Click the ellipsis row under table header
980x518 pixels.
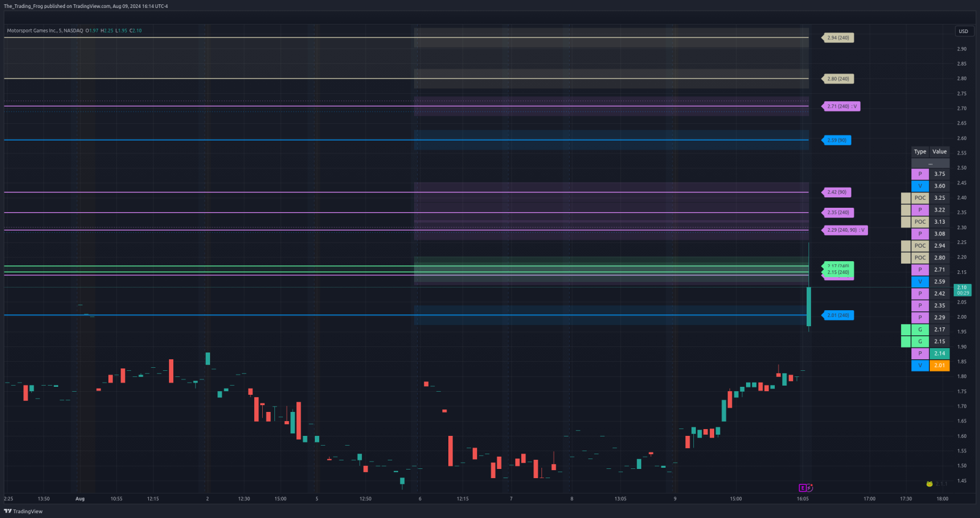(930, 163)
